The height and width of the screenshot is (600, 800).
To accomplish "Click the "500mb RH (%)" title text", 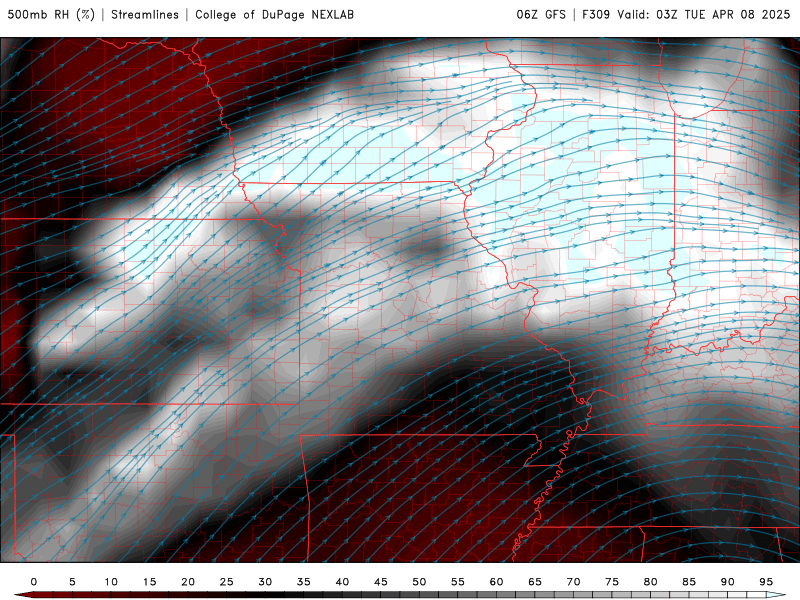I will 51,14.
